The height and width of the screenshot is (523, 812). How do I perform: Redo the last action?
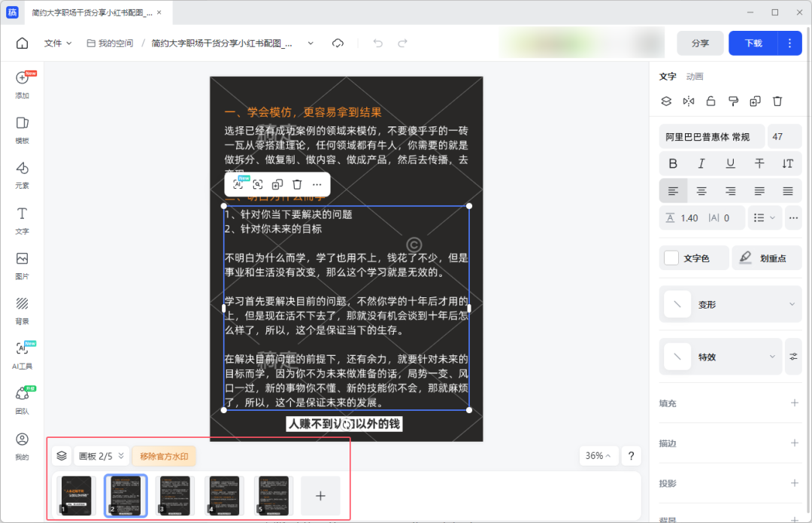(x=402, y=43)
